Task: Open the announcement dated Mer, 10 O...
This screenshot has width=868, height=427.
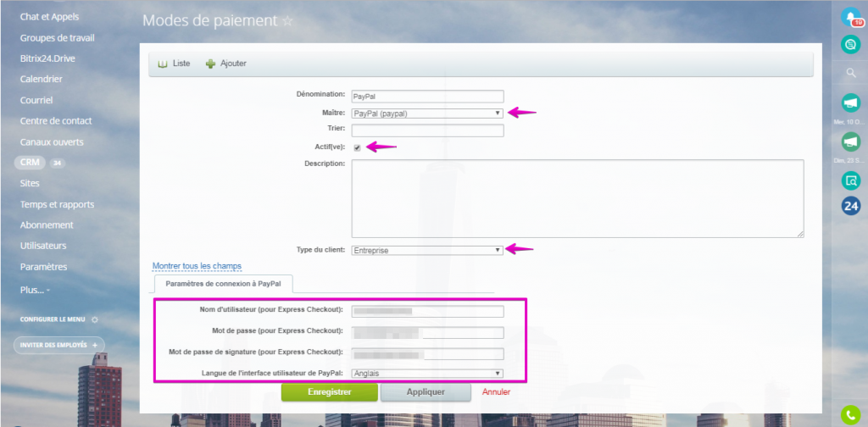Action: [x=851, y=103]
